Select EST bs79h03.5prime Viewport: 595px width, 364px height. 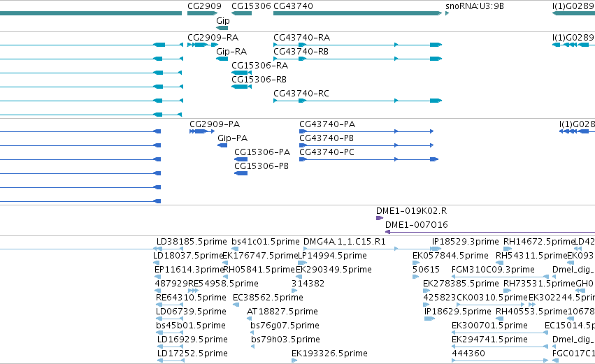point(285,340)
